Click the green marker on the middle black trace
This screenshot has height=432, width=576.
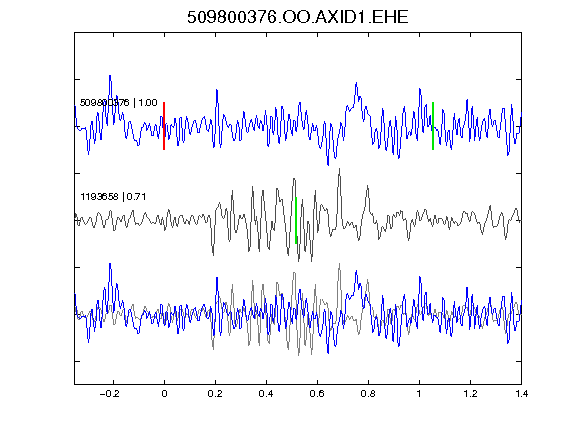click(296, 220)
